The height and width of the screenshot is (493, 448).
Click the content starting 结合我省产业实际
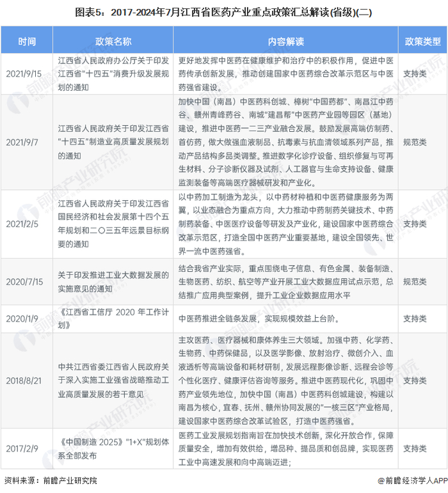[x=285, y=282]
